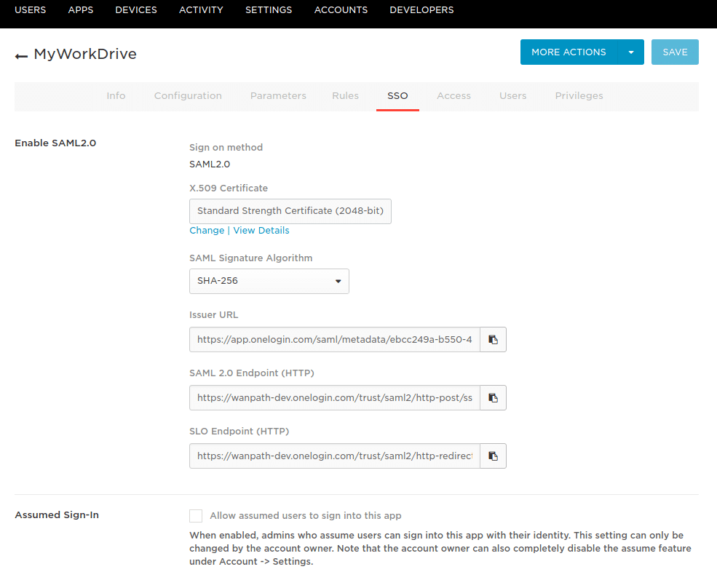The width and height of the screenshot is (717, 588).
Task: Click the Change certificate link
Action: 207,231
